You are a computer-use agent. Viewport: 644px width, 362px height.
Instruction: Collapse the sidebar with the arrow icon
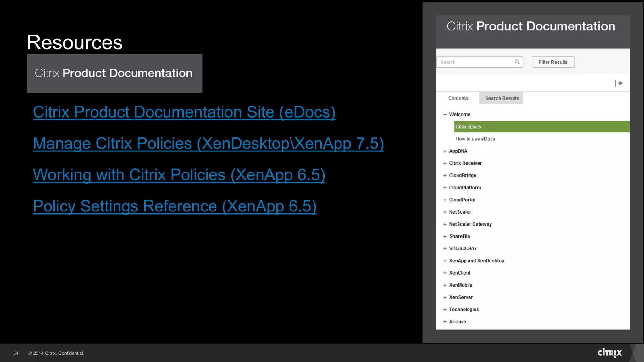619,83
